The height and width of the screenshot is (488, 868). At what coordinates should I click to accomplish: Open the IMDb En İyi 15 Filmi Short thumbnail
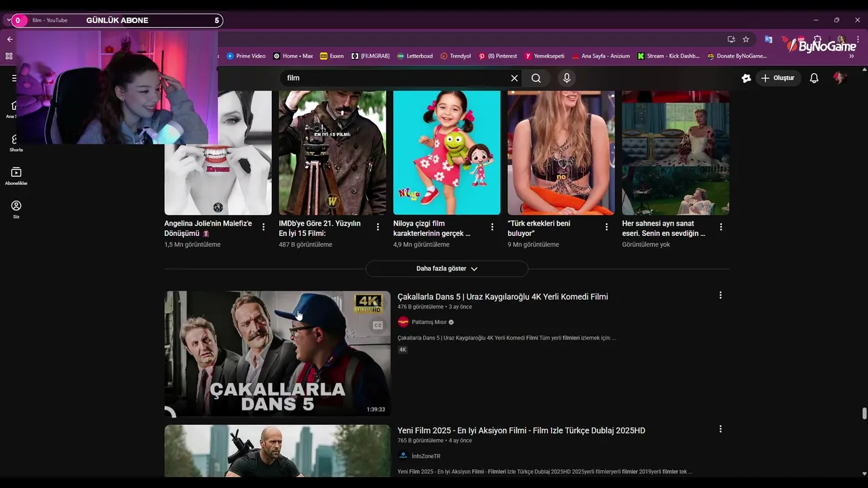click(x=332, y=153)
